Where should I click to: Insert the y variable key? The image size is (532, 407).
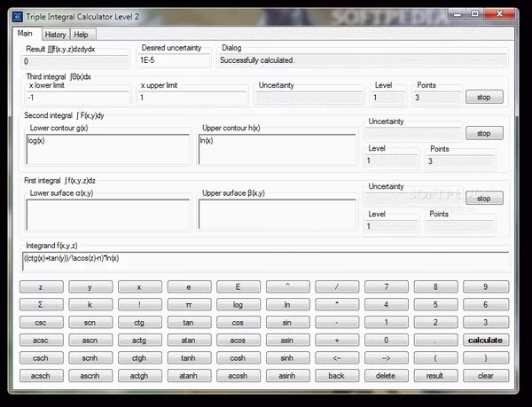click(90, 287)
